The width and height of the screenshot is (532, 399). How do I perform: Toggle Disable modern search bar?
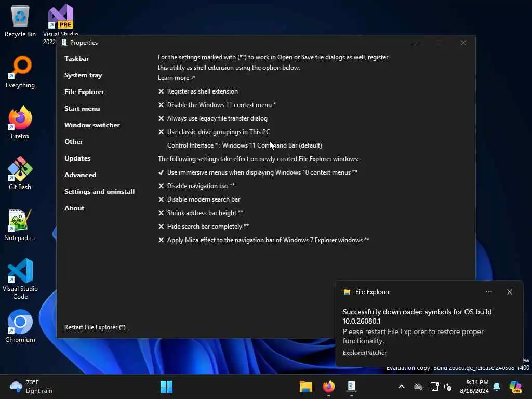[x=199, y=199]
